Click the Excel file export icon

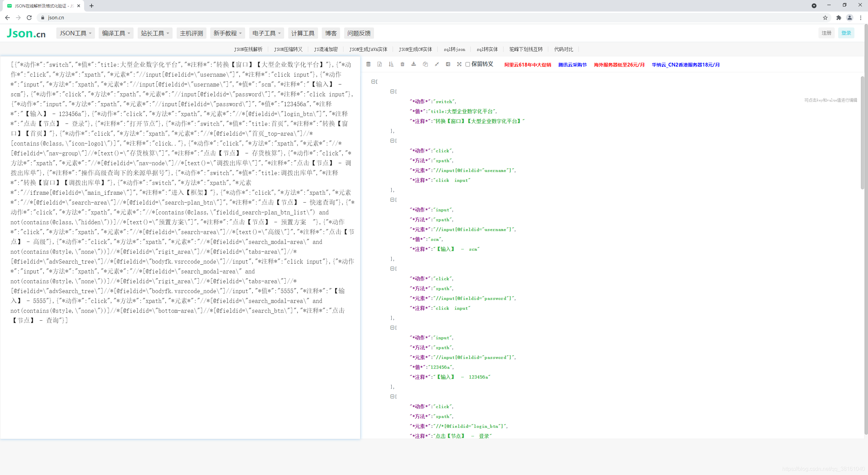coord(379,64)
